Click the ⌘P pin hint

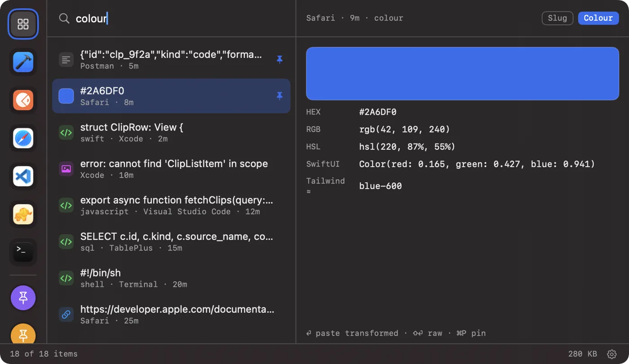(471, 333)
